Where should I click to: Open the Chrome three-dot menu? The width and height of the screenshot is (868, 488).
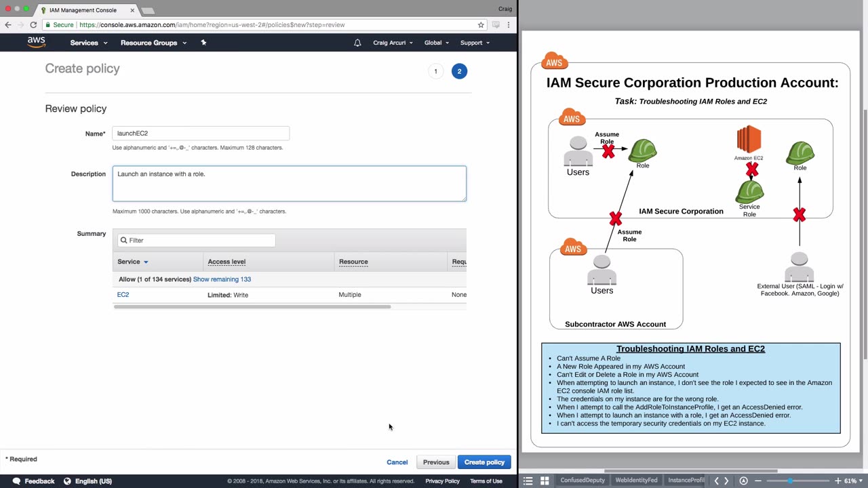click(x=509, y=25)
